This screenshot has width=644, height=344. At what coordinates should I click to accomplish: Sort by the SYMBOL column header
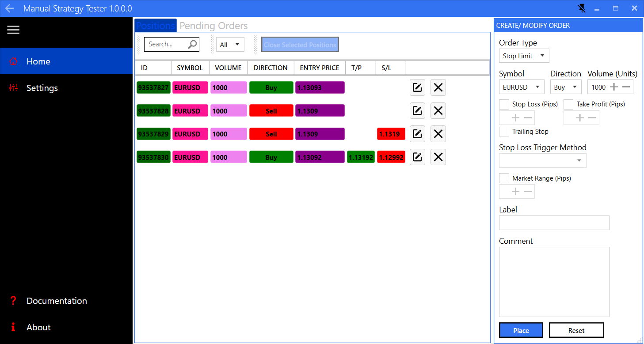coord(190,68)
